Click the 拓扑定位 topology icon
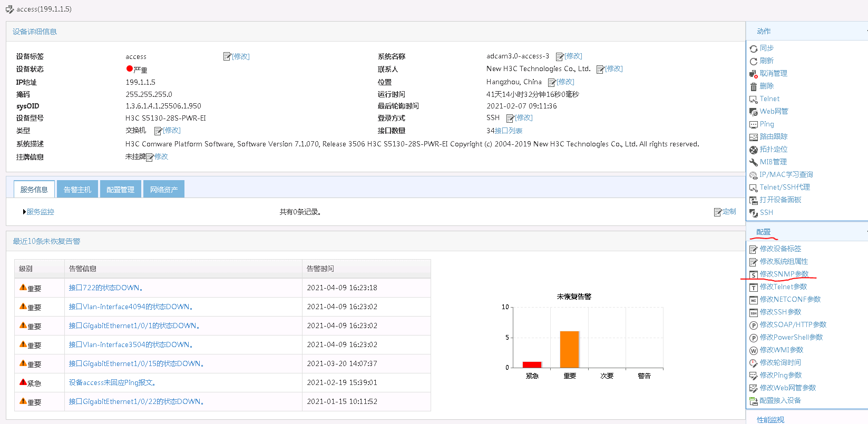The height and width of the screenshot is (424, 868). tap(754, 150)
